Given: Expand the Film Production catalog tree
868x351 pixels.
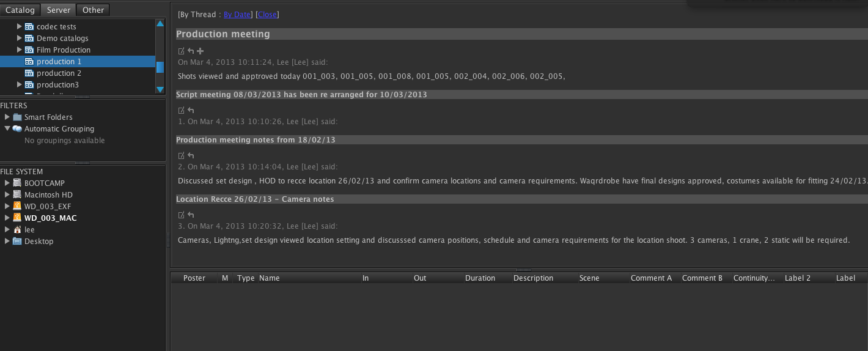Looking at the screenshot, I should click(x=20, y=50).
